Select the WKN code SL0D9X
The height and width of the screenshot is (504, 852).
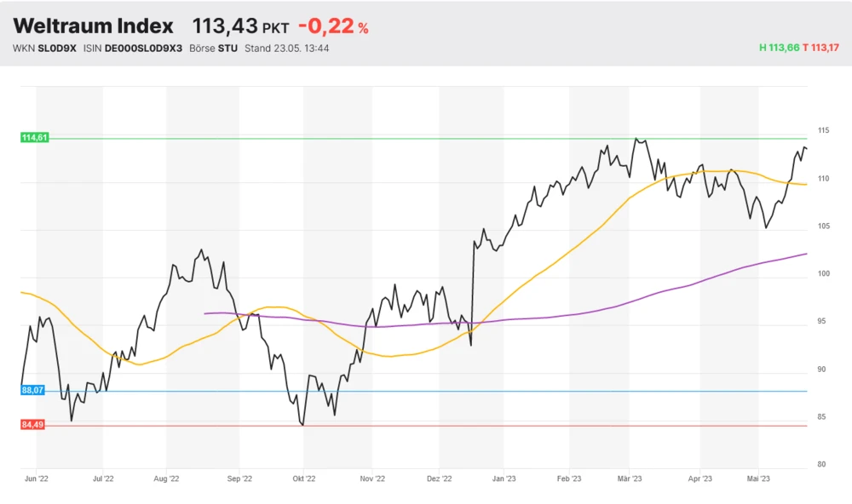[56, 48]
